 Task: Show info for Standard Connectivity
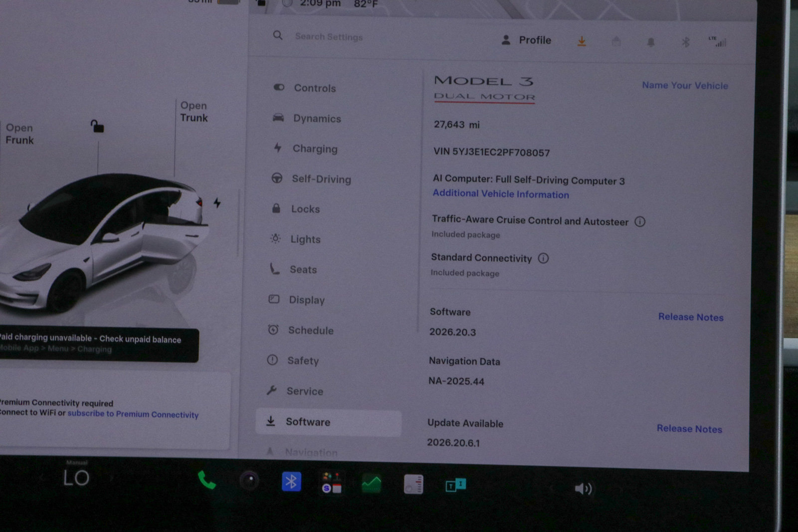543,258
